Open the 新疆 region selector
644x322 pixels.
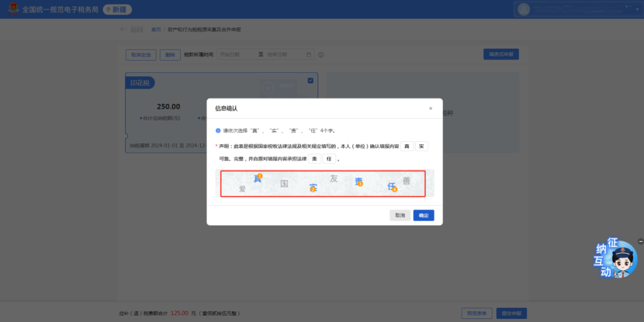coord(117,10)
